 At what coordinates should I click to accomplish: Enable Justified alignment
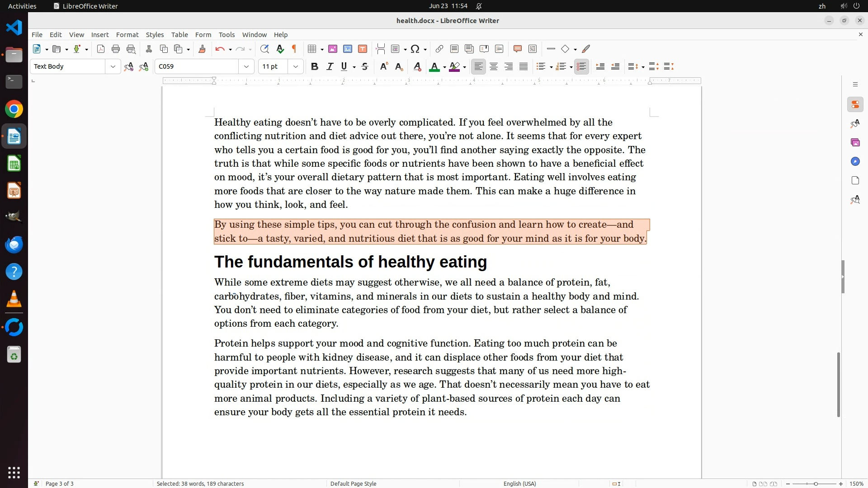[524, 66]
